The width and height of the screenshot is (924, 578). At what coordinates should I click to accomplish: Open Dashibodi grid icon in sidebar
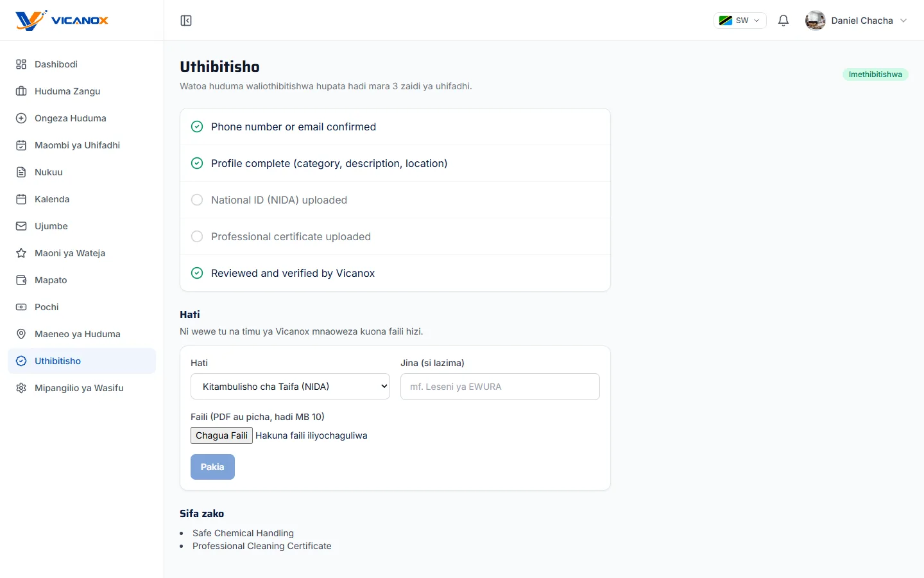click(21, 64)
